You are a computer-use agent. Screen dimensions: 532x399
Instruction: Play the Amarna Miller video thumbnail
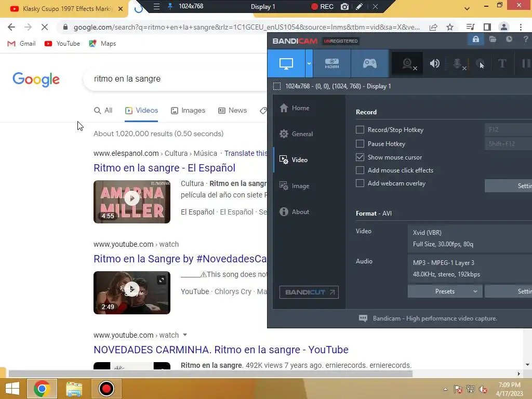pos(132,202)
